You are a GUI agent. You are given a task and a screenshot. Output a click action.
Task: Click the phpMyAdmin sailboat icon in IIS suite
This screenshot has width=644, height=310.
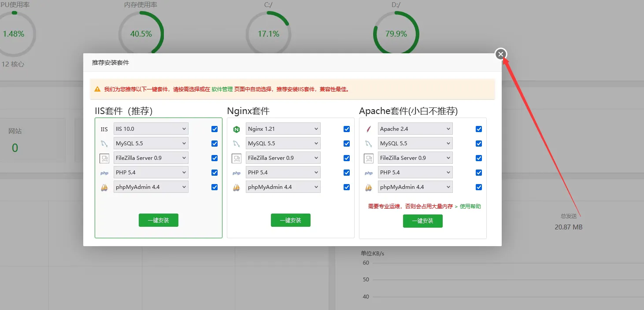point(104,188)
